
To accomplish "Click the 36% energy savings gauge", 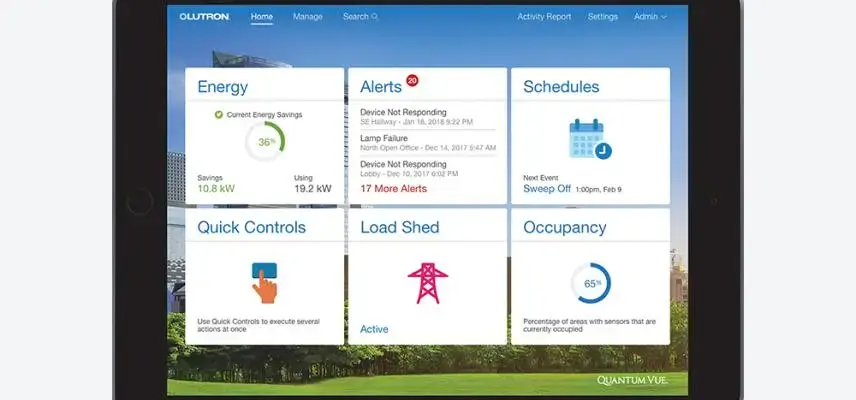I will point(265,142).
